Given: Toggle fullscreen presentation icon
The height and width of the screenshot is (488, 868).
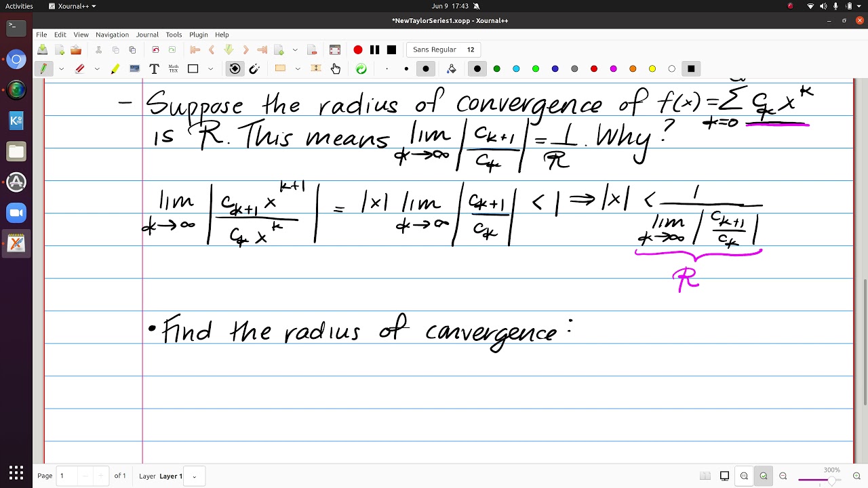Looking at the screenshot, I should click(x=334, y=49).
